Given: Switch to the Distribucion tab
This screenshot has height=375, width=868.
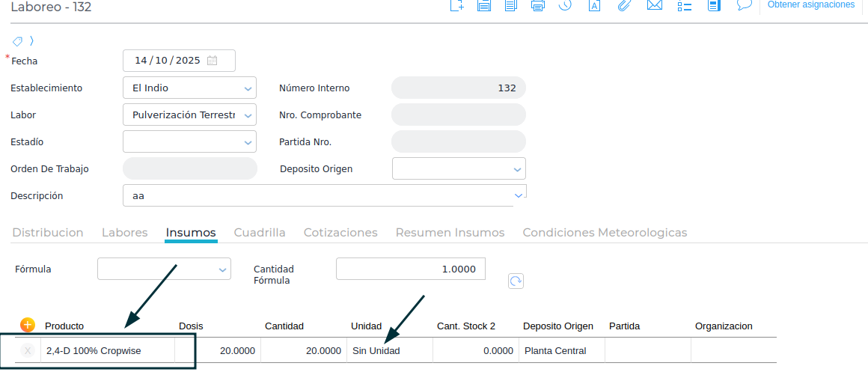Looking at the screenshot, I should pos(48,233).
